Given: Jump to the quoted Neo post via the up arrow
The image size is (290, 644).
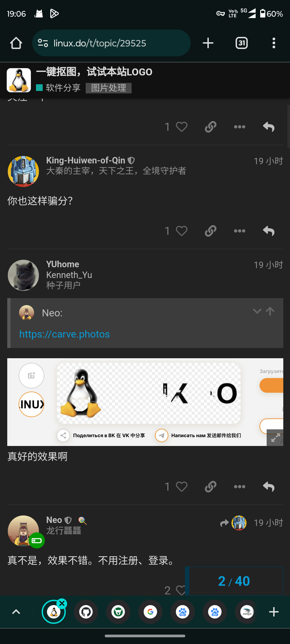Looking at the screenshot, I should coord(270,311).
